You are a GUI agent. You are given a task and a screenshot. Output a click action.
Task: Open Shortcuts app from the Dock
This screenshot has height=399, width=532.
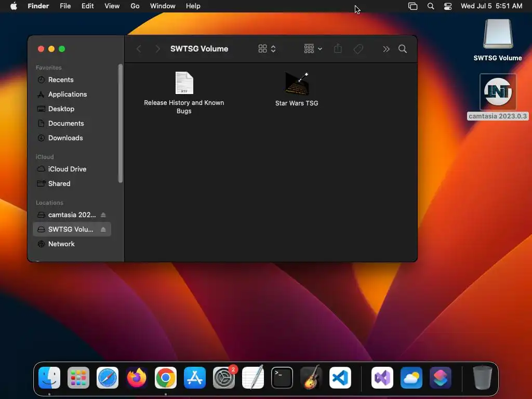(441, 378)
